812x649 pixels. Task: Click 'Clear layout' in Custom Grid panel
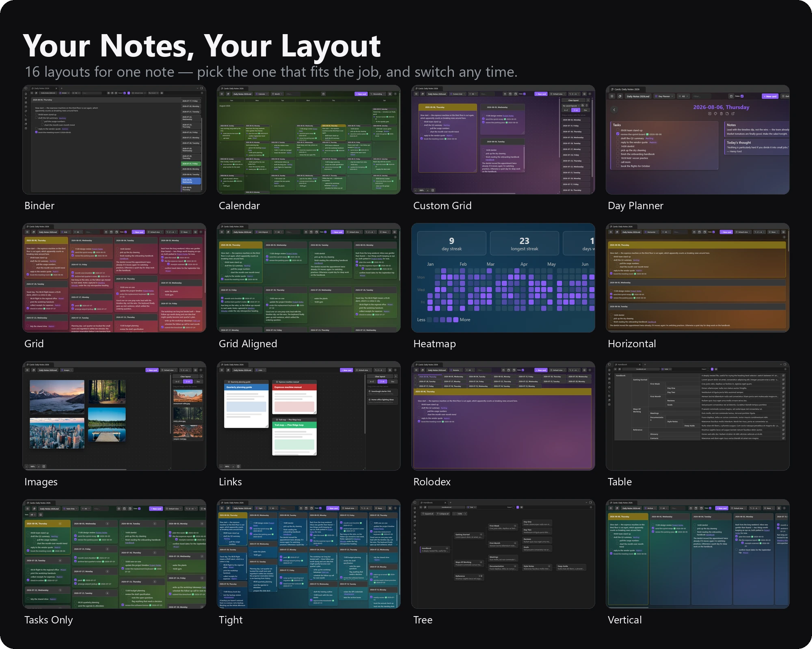coord(573,100)
